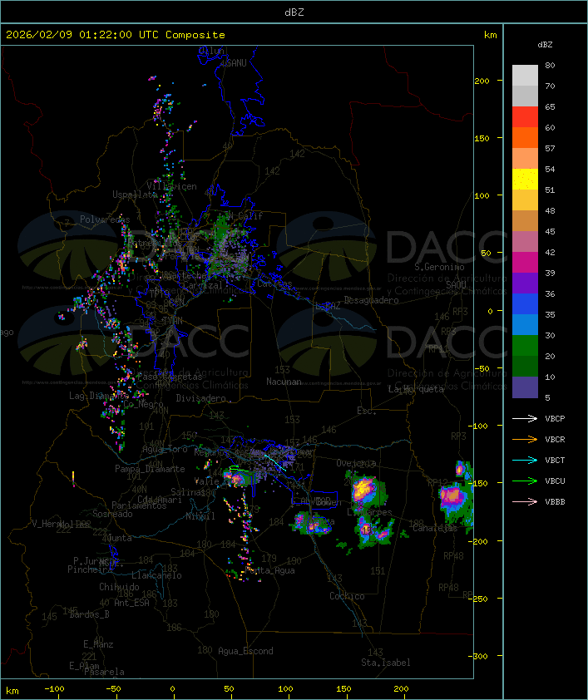Viewport: 588px width, 700px height.
Task: Click the VBCT legend label
Action: (555, 461)
